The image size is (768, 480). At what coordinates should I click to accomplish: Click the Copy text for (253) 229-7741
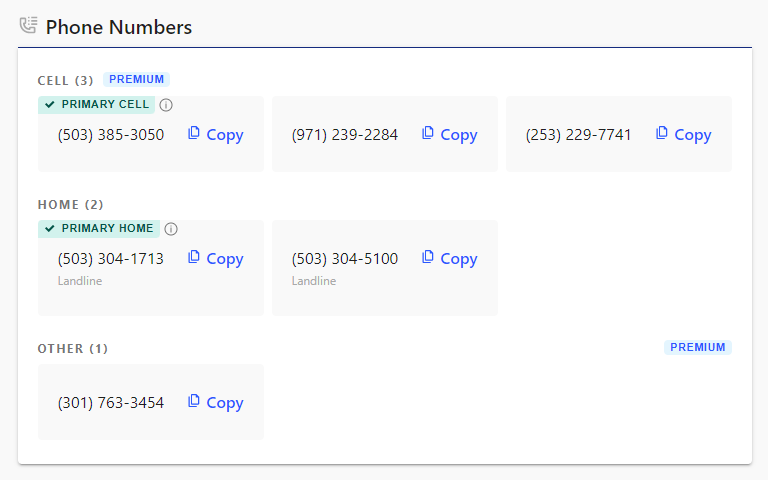693,135
